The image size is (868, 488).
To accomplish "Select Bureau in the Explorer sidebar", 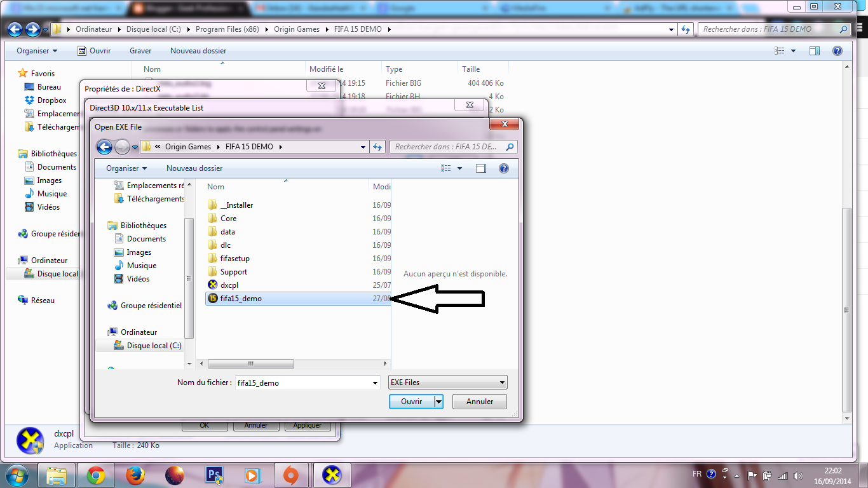I will coord(49,87).
